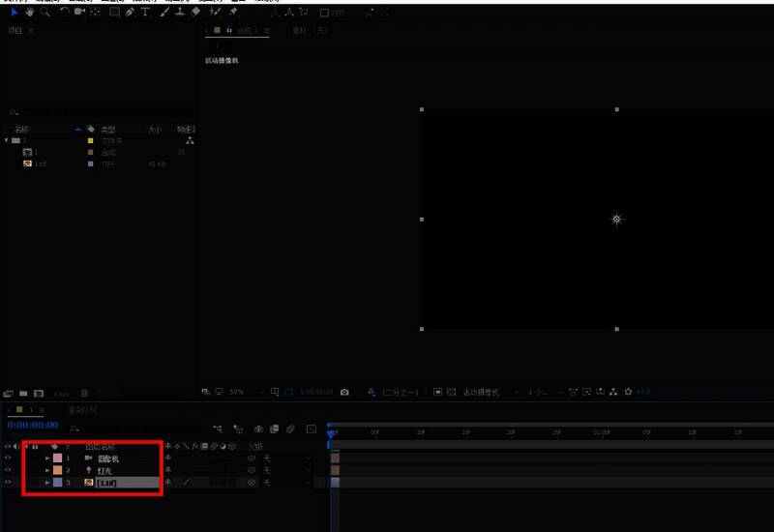Click the current time indicator playhead
This screenshot has height=532, width=774.
pos(331,433)
